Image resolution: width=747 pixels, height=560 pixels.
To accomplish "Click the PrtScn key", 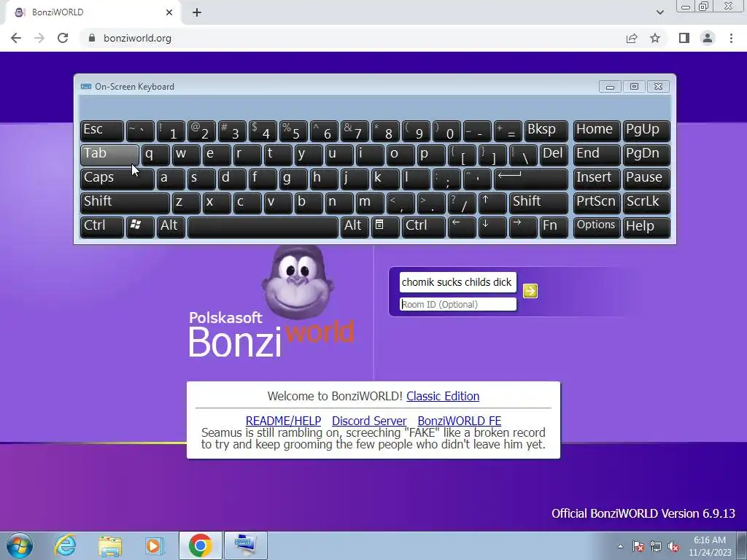I will [597, 203].
